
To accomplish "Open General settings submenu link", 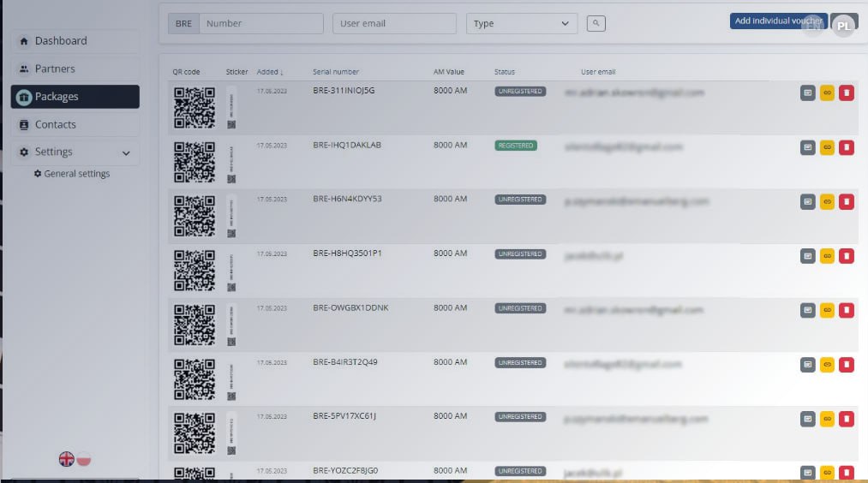I will coord(76,174).
